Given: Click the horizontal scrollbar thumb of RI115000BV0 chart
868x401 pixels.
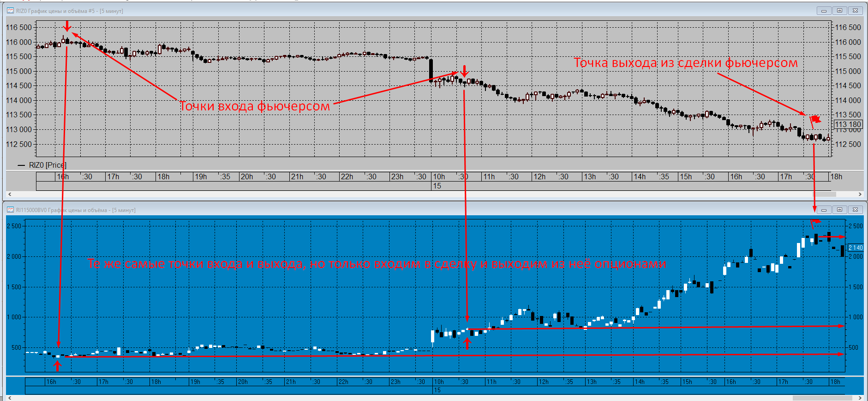Looking at the screenshot, I should 822,397.
